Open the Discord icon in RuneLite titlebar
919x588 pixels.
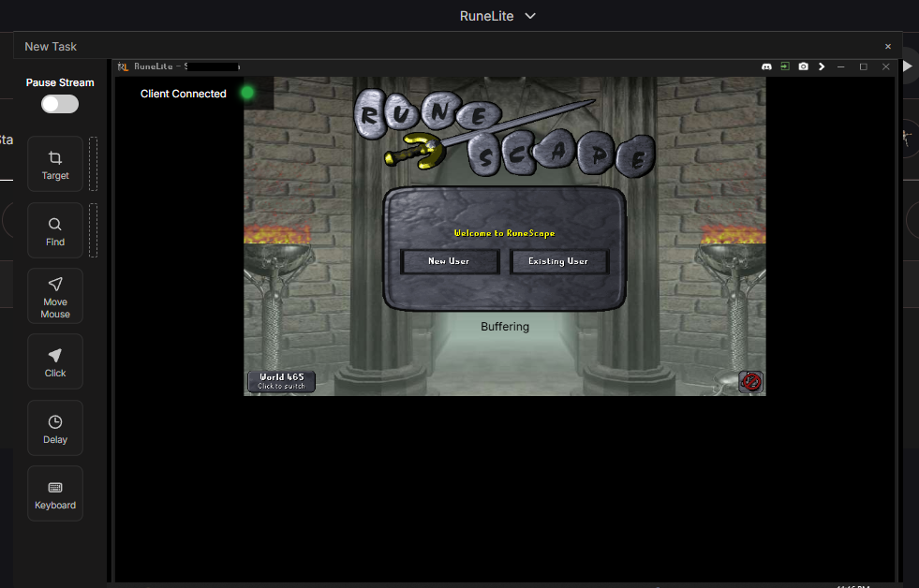[766, 66]
